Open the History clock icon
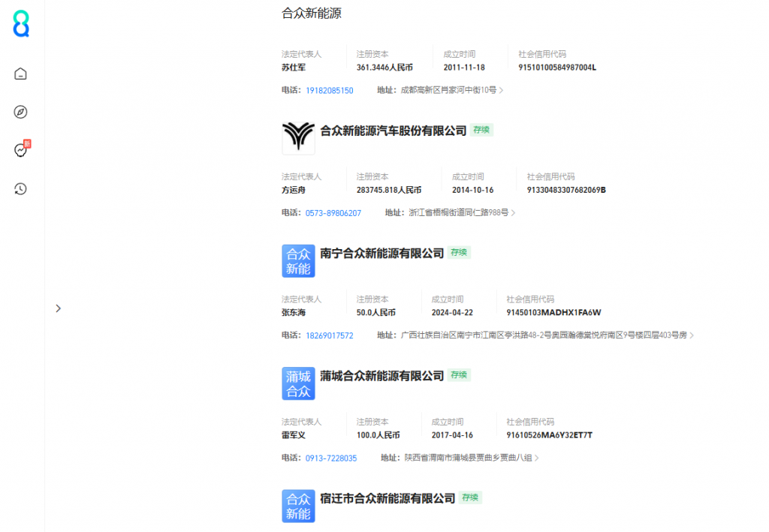This screenshot has height=532, width=769. pos(21,189)
